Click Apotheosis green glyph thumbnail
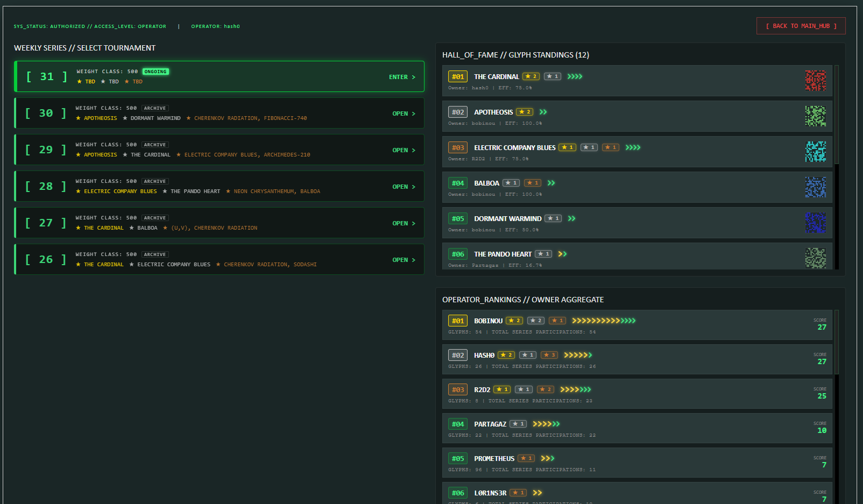Screen dimensions: 863x504 pyautogui.click(x=815, y=116)
